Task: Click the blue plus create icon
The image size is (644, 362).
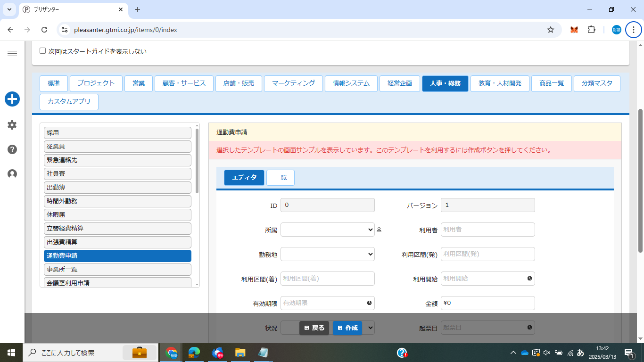Action: (x=12, y=99)
